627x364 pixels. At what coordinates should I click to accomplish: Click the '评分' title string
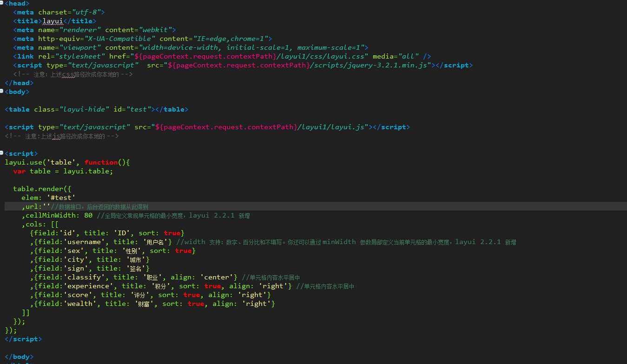140,295
